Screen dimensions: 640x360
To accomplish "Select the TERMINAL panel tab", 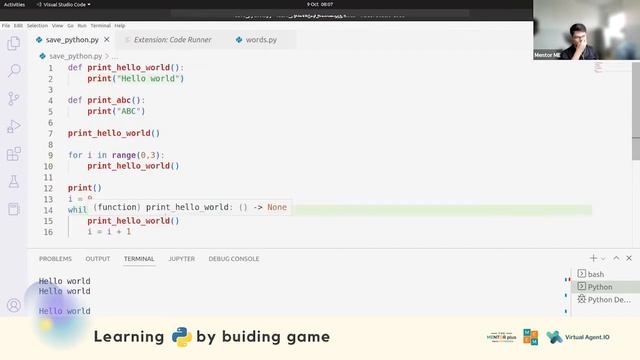I will [139, 259].
